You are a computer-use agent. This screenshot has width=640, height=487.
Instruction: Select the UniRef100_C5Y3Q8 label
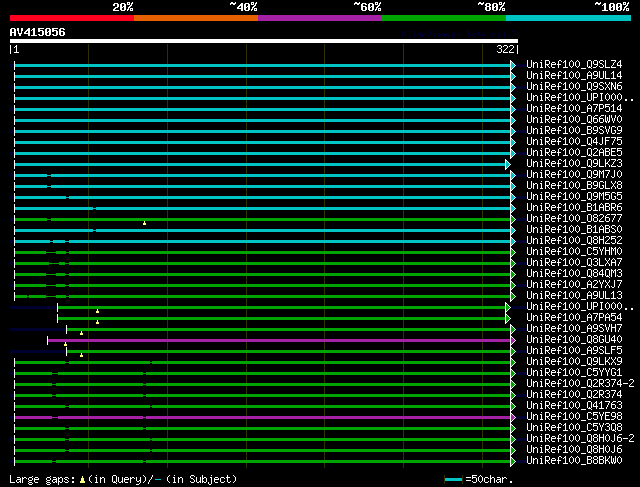point(574,428)
